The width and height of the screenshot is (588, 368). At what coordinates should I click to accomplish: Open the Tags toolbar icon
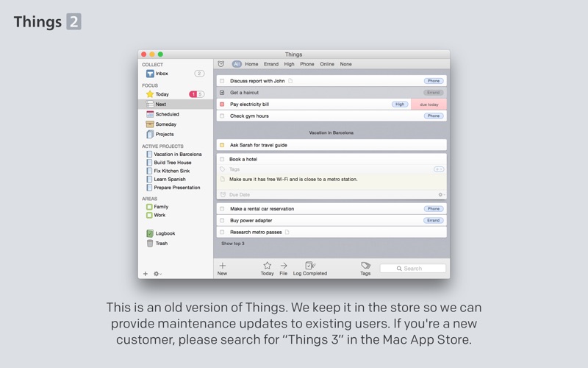point(365,266)
